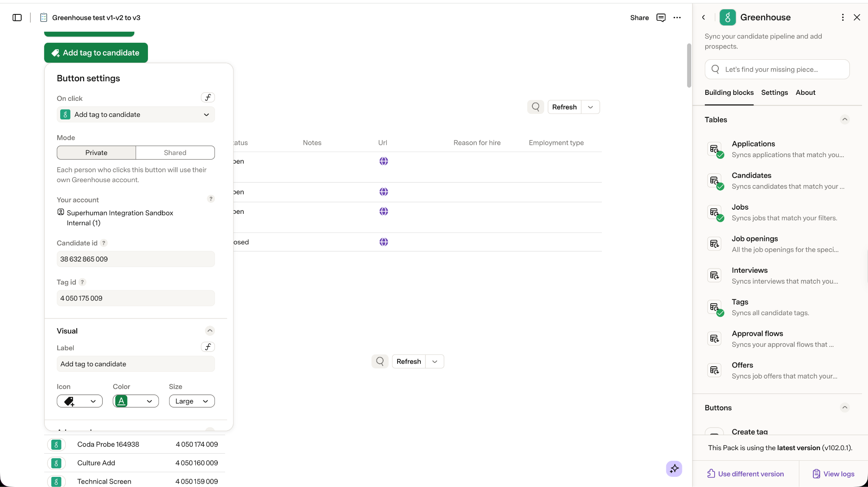Click the Approval flows table icon
The height and width of the screenshot is (487, 868).
pos(715,339)
